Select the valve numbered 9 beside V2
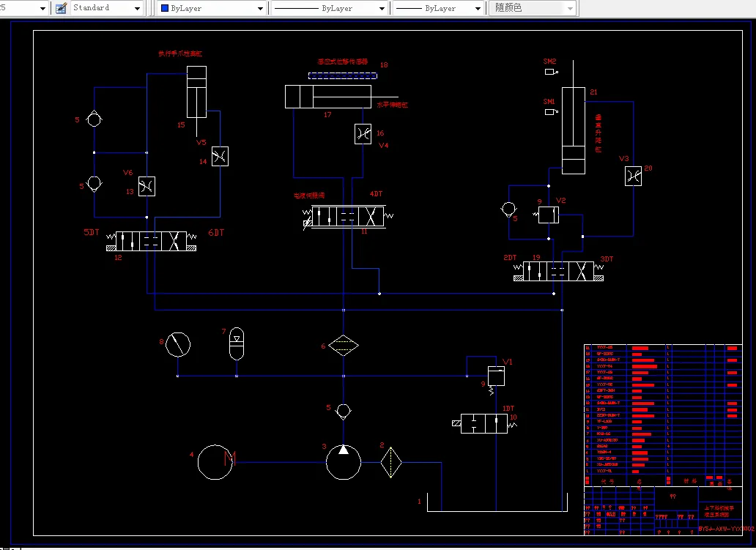Screen dimensions: 756x550 pyautogui.click(x=548, y=215)
